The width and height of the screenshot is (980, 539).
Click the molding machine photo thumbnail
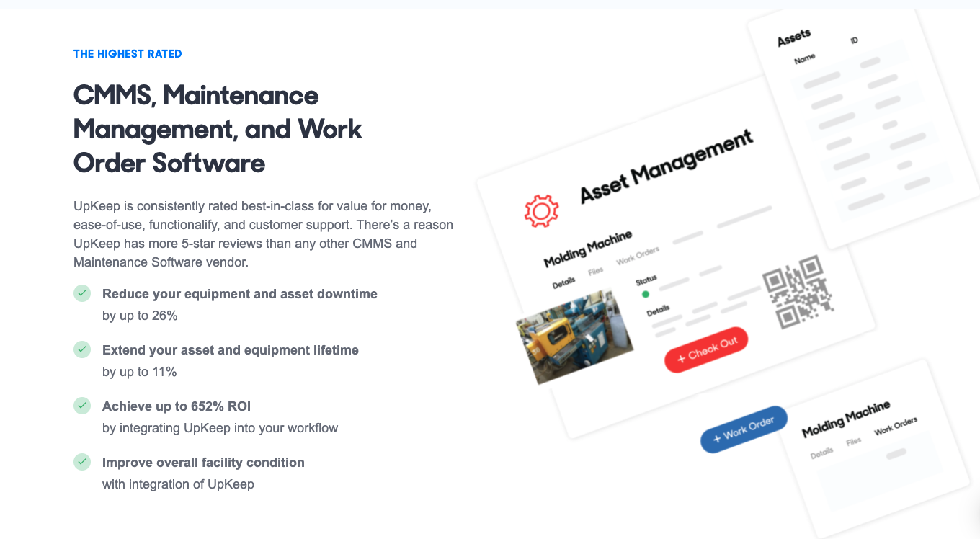pos(574,337)
